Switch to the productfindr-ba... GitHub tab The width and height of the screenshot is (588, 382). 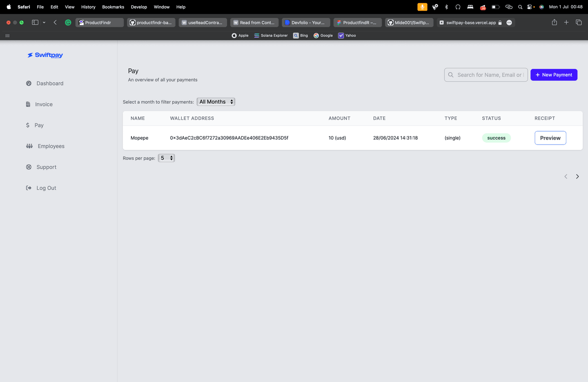151,22
